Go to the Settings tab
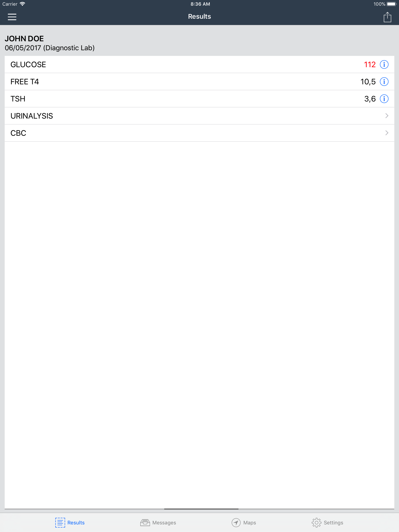This screenshot has height=532, width=399. tap(327, 522)
